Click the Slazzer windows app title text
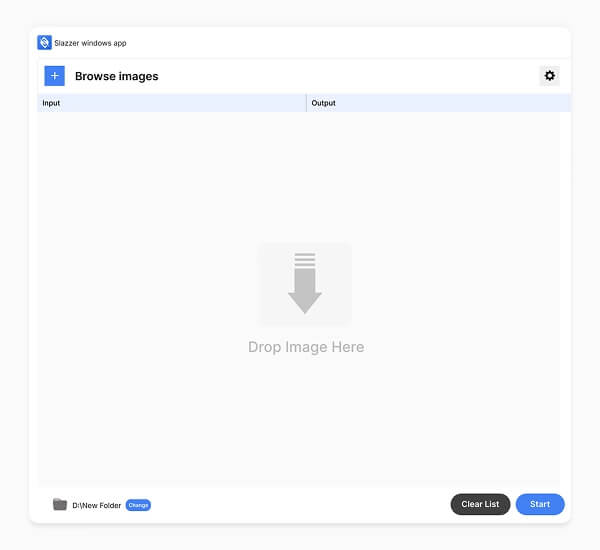The height and width of the screenshot is (550, 600). [x=90, y=43]
